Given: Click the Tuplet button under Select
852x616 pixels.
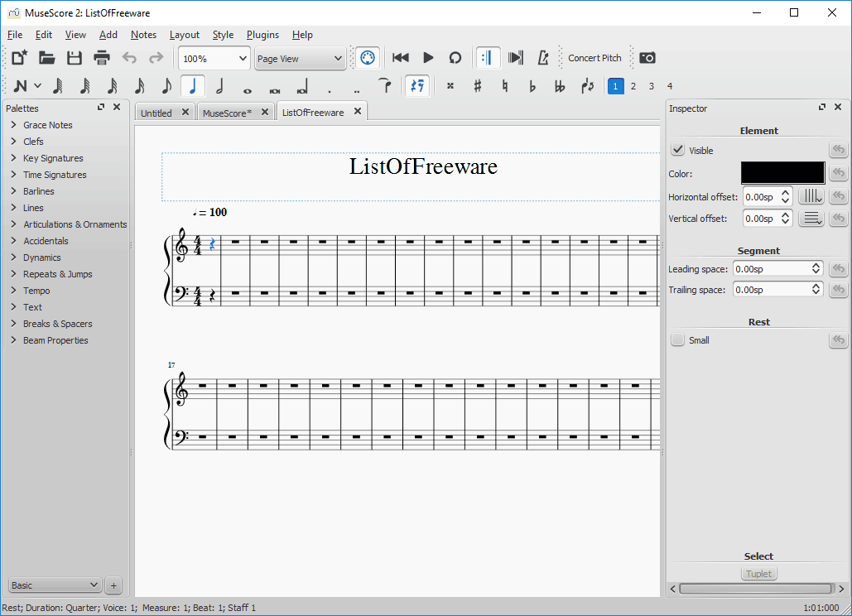Looking at the screenshot, I should [758, 574].
